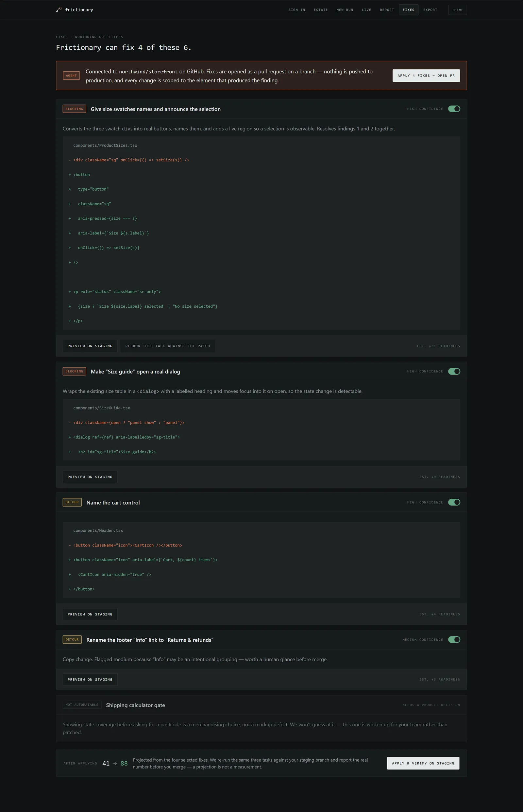Switch to the Live view
523x812 pixels.
(x=366, y=10)
